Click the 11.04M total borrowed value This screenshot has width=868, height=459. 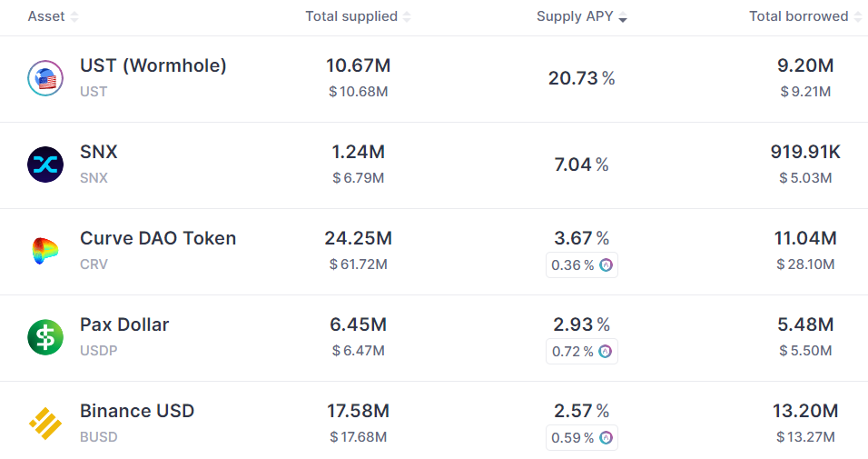pos(805,238)
